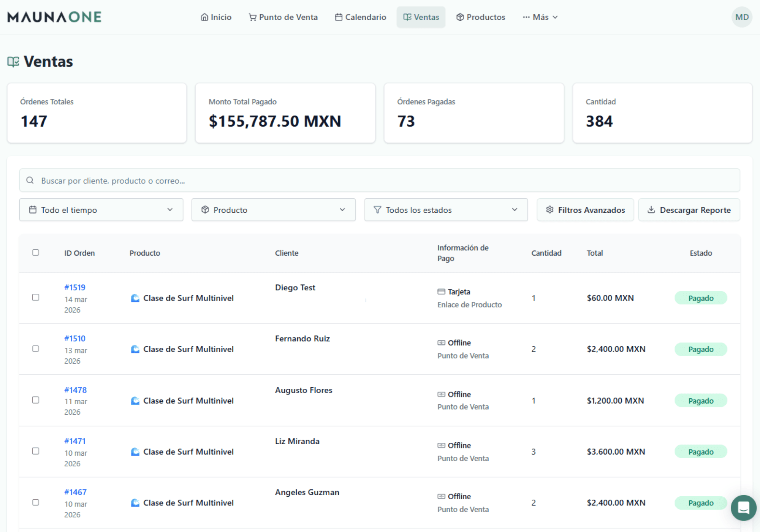
Task: Click the surf wave icon on order #1519
Action: (x=135, y=298)
